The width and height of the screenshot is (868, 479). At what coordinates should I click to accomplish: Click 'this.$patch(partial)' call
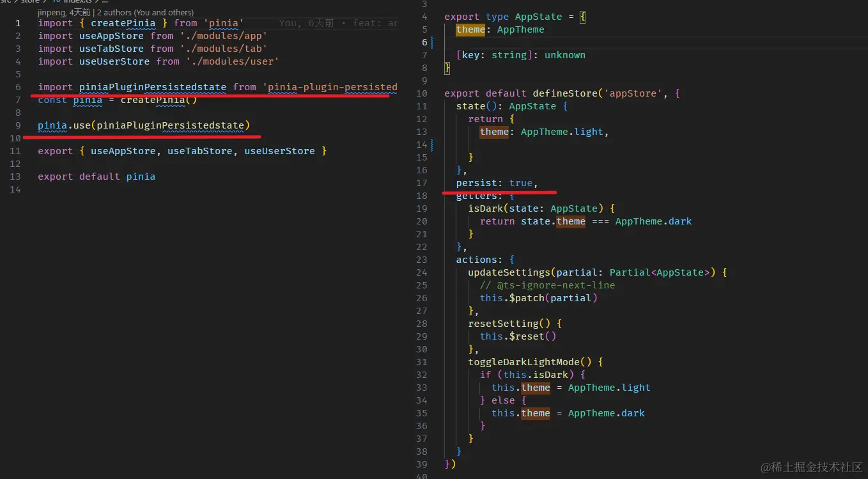point(539,298)
